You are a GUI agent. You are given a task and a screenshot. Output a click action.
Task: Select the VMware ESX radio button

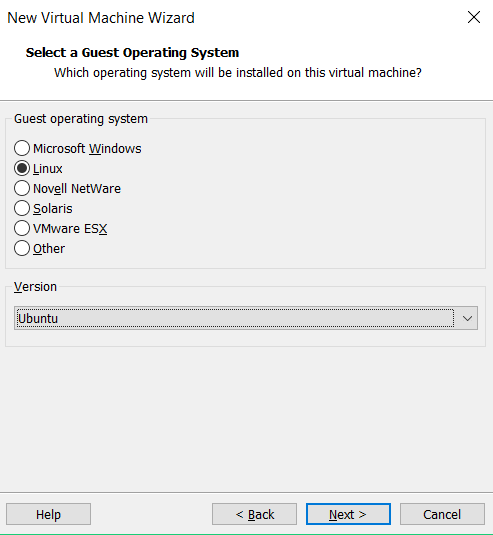[22, 228]
